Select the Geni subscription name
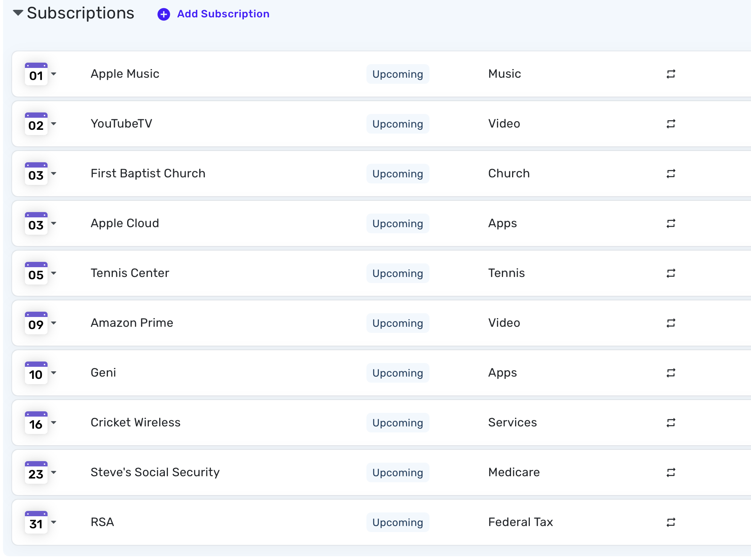The width and height of the screenshot is (751, 560). pyautogui.click(x=103, y=373)
